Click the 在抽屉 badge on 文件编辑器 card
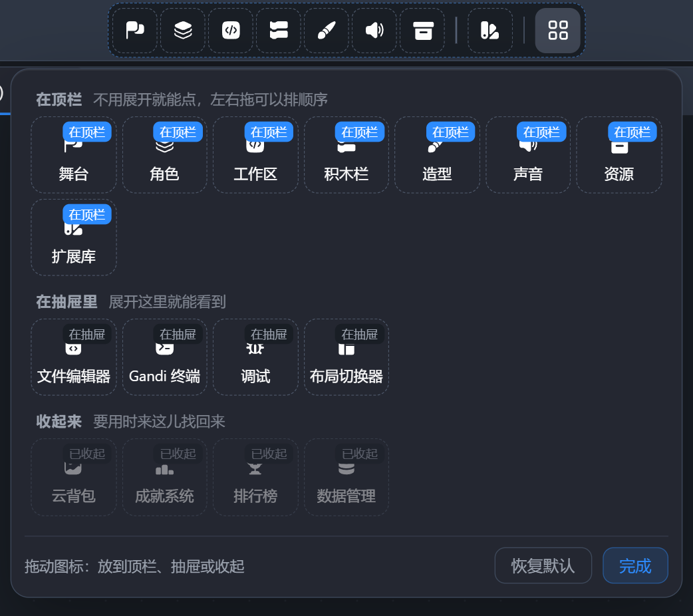The width and height of the screenshot is (693, 616). coord(87,335)
